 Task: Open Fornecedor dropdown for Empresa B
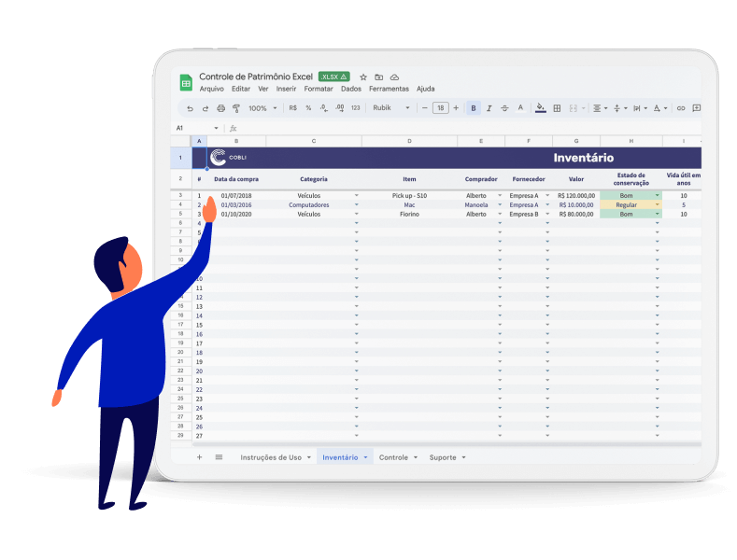(x=547, y=214)
